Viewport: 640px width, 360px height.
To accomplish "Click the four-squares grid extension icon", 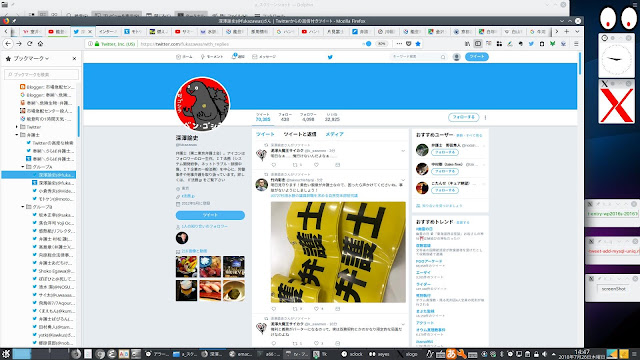I will [x=499, y=44].
